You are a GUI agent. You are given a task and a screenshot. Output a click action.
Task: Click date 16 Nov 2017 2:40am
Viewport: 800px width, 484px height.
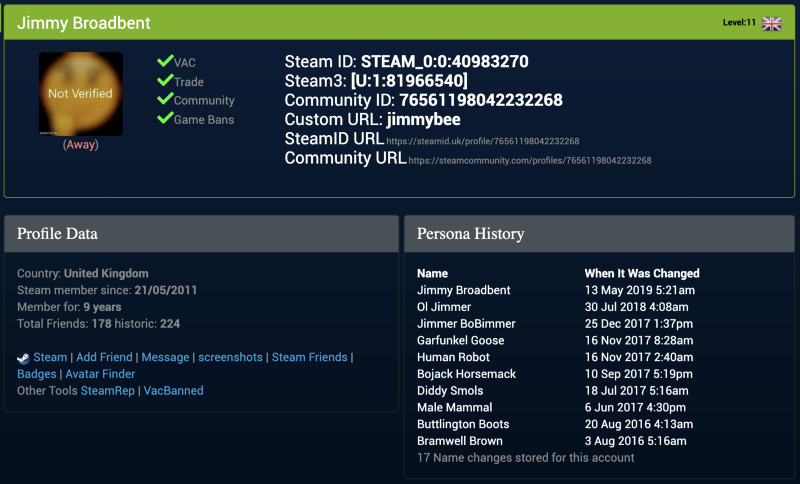click(x=639, y=357)
